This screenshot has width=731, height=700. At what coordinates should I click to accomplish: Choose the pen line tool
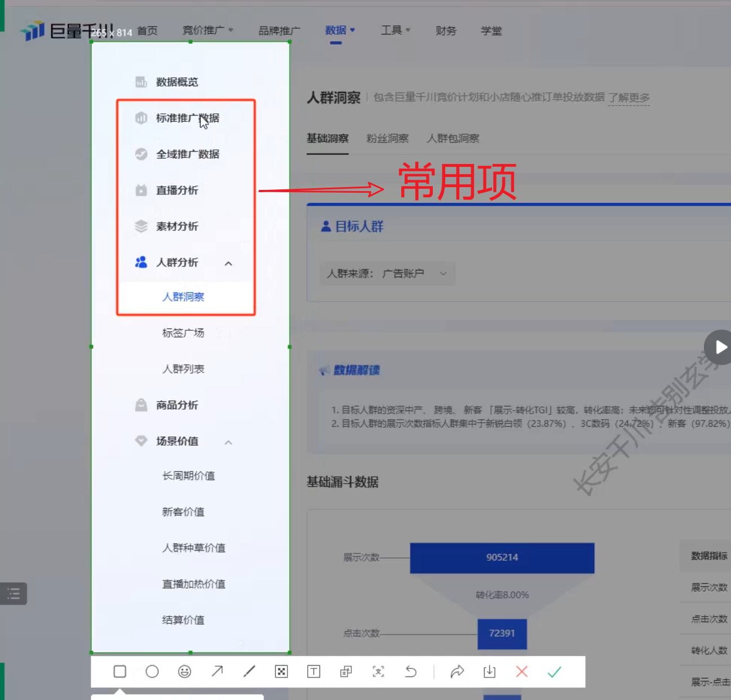(249, 671)
